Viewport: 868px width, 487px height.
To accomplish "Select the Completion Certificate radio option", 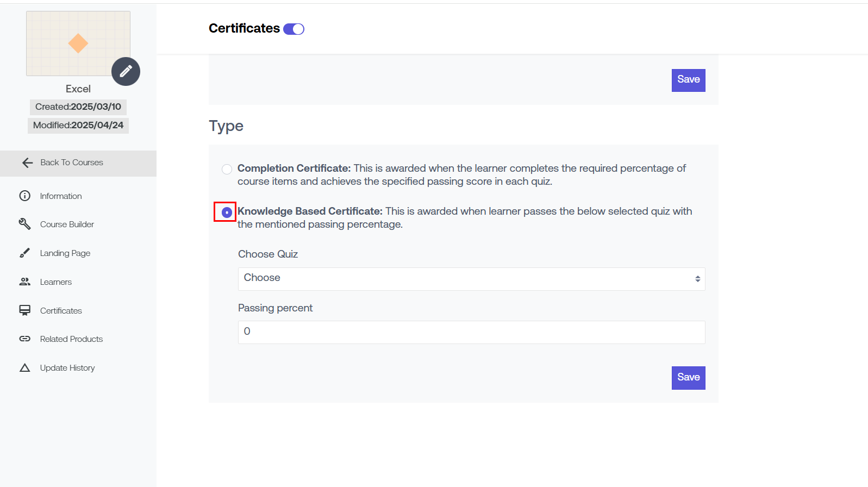I will click(x=227, y=169).
